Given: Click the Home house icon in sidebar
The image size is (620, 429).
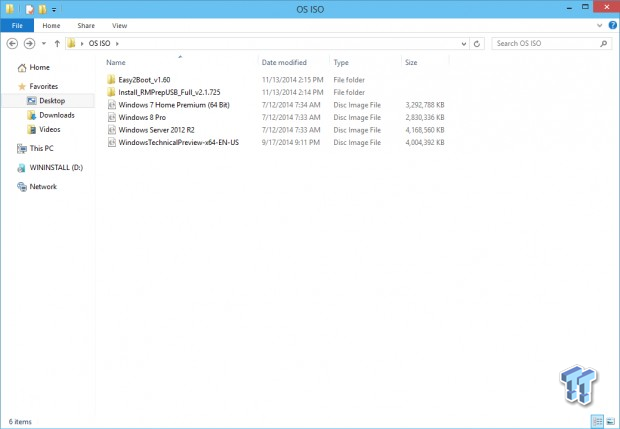Looking at the screenshot, I should point(22,68).
